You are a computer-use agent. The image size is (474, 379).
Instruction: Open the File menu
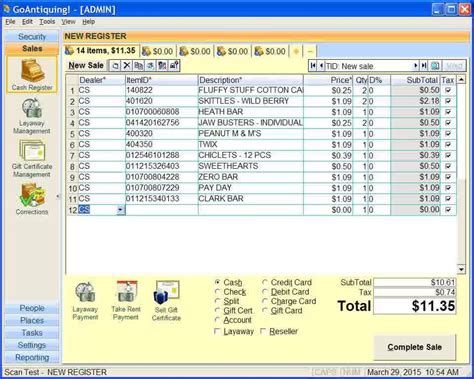pos(10,22)
